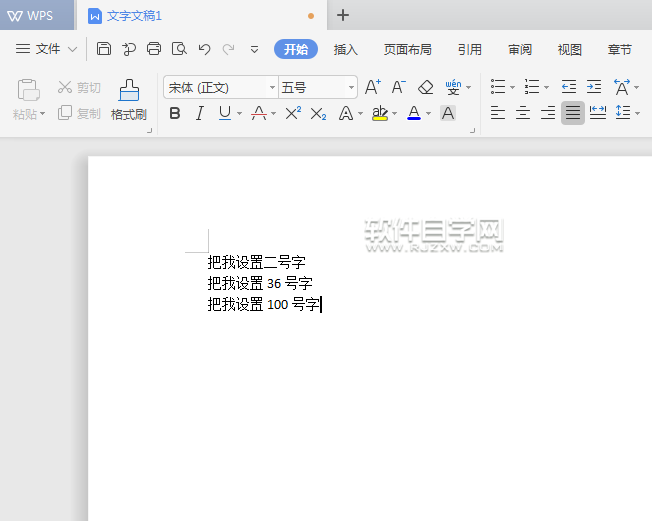Toggle justified text alignment
The width and height of the screenshot is (652, 521).
click(x=572, y=113)
